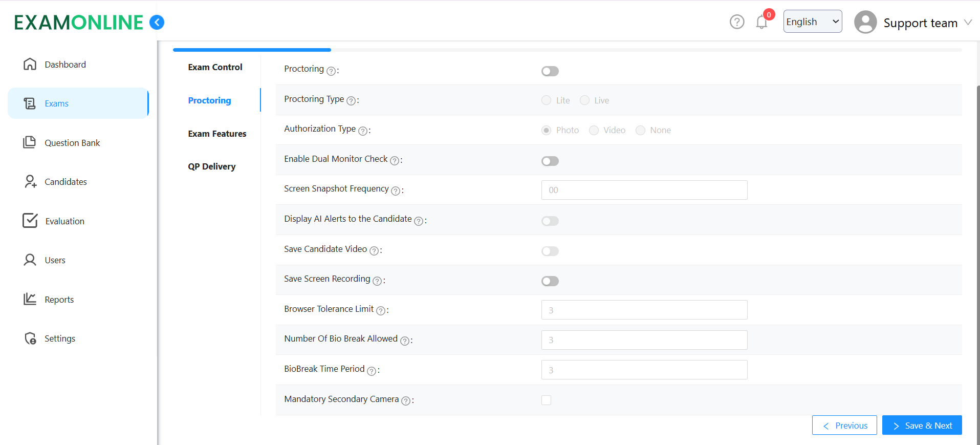Enable the Proctoring toggle switch
980x445 pixels.
click(x=550, y=71)
